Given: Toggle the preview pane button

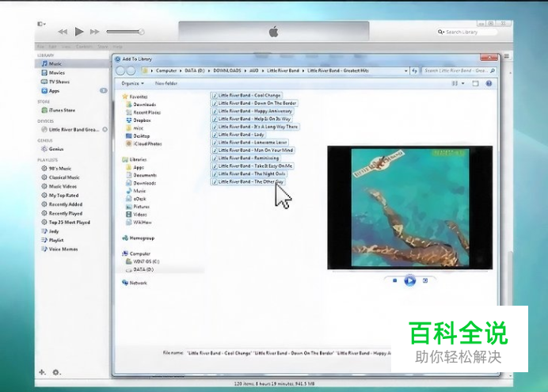Looking at the screenshot, I should [x=475, y=83].
